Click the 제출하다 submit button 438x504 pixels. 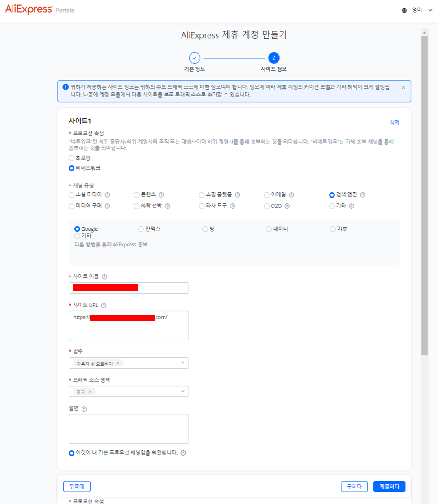coord(389,487)
